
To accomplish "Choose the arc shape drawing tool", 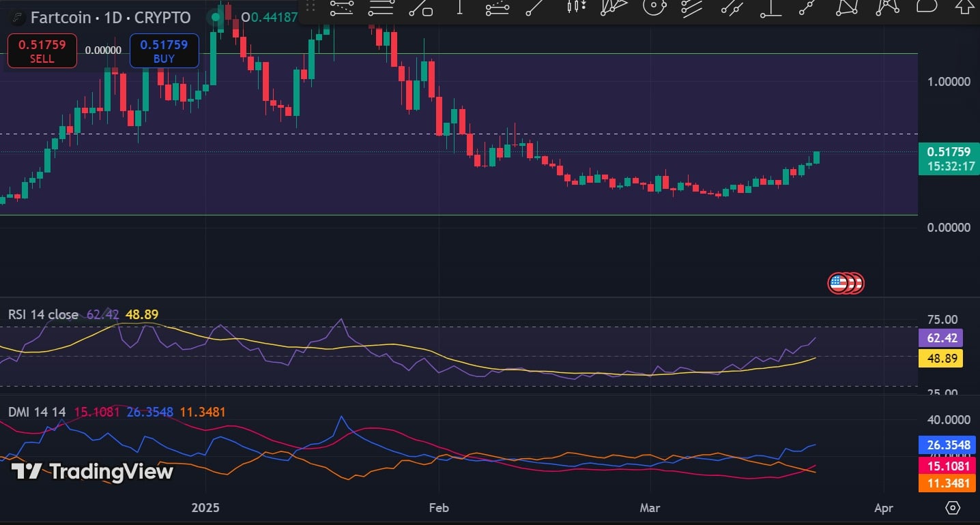I will click(926, 6).
